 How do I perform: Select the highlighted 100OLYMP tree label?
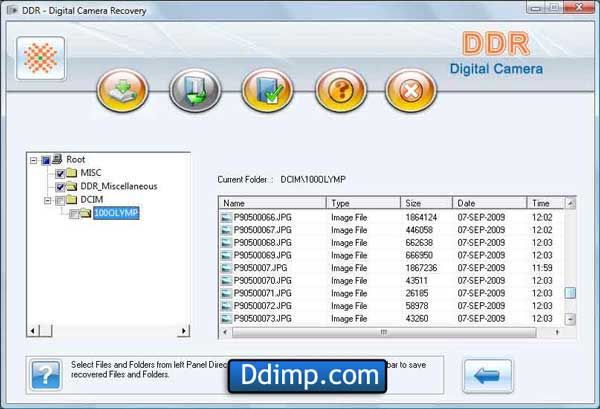pos(116,213)
